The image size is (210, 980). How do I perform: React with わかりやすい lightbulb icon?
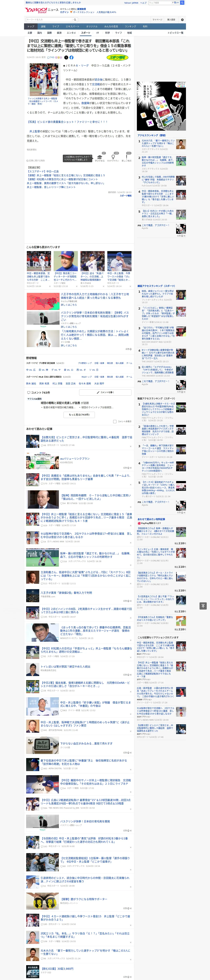(x=113, y=157)
